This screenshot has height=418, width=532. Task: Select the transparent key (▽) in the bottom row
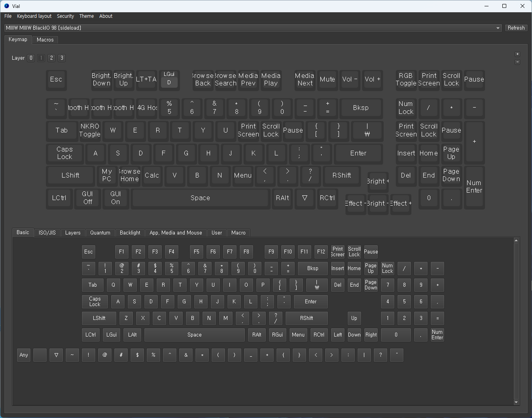click(x=56, y=355)
